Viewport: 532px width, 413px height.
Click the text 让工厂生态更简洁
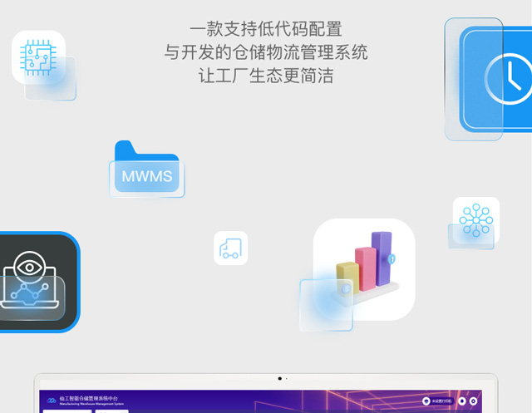[x=266, y=76]
